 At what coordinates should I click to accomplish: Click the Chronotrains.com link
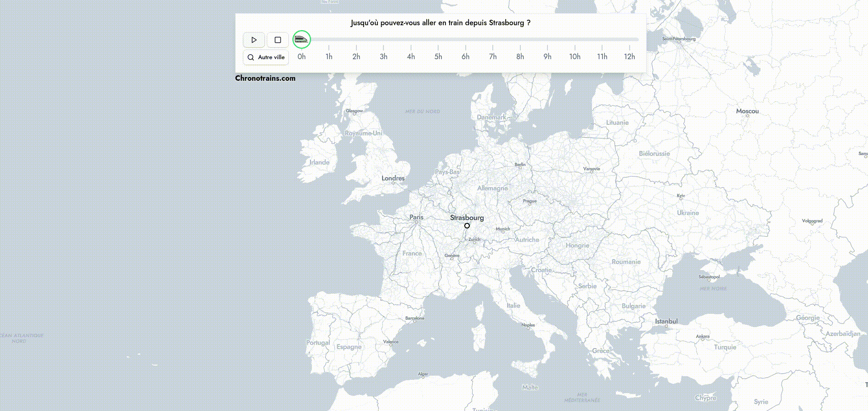(x=265, y=78)
